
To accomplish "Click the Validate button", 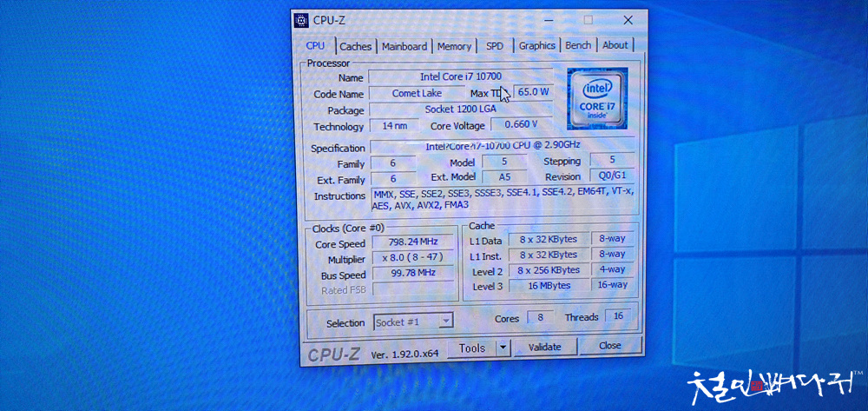I will pos(545,347).
